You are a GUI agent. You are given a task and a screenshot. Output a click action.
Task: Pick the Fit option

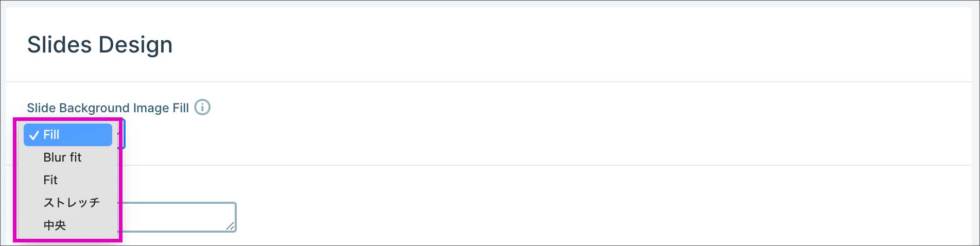point(50,180)
